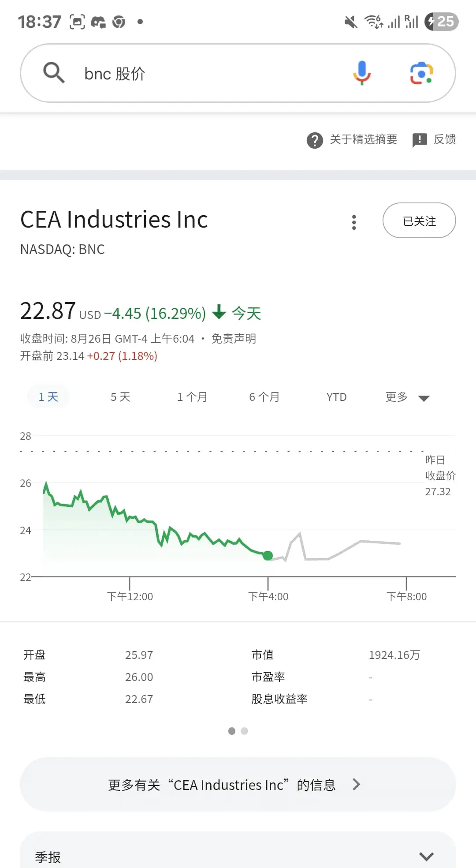The height and width of the screenshot is (868, 476).
Task: Open more info about CEA Industries Inc
Action: [238, 785]
